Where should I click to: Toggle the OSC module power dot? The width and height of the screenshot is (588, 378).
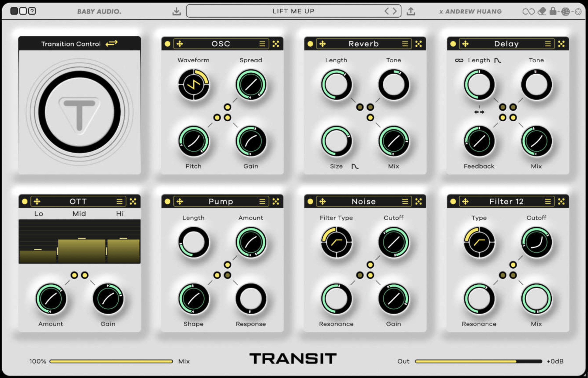coord(167,44)
